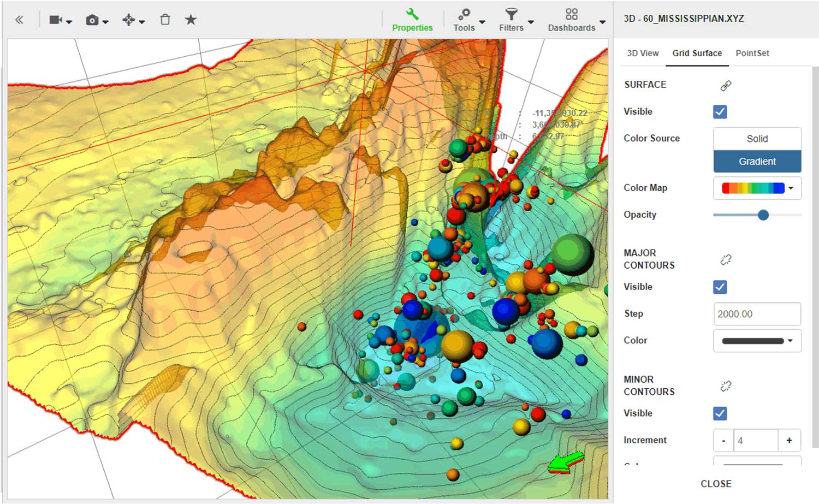
Task: Switch to the PointSet tab
Action: pos(752,53)
